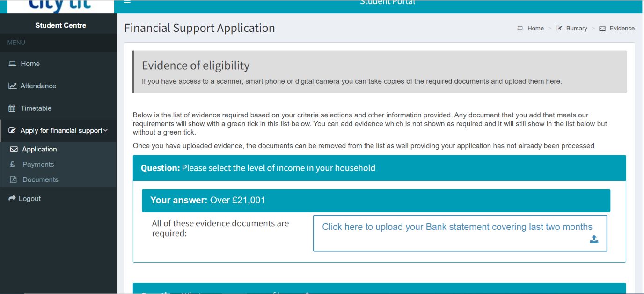Collapse the Apply for financial support chevron
The image size is (644, 294).
pos(106,131)
